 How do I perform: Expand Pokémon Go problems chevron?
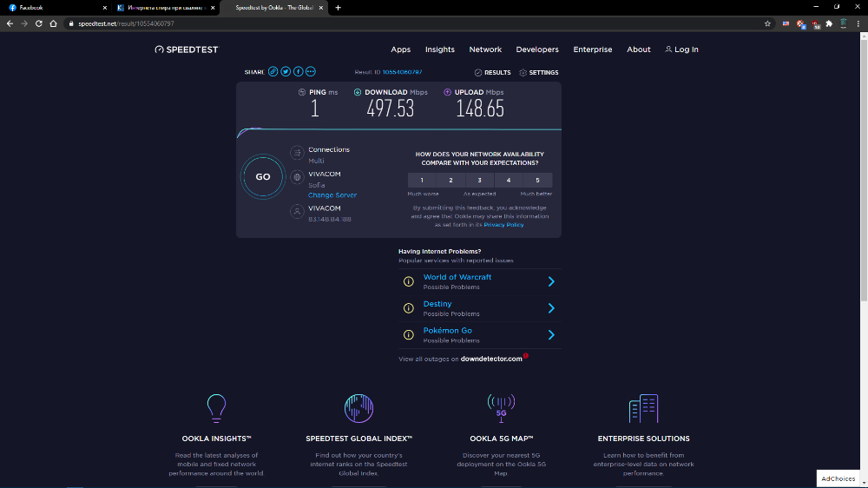click(x=551, y=334)
